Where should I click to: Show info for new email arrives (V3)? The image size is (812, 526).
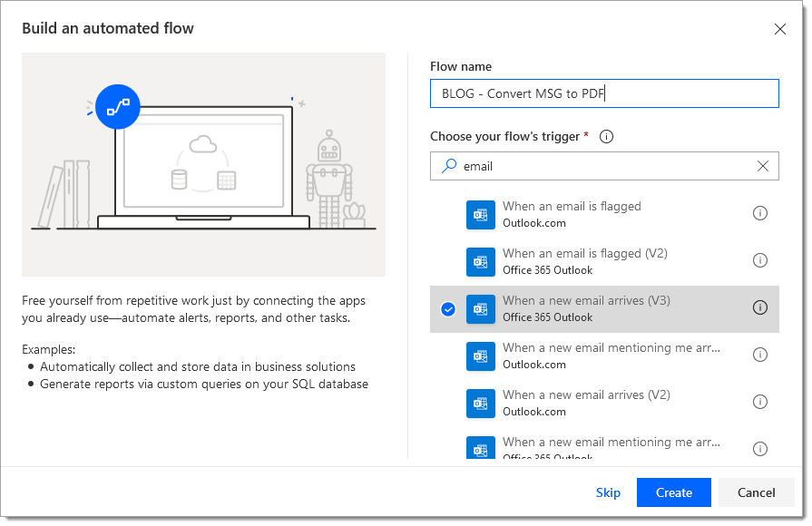(x=760, y=307)
